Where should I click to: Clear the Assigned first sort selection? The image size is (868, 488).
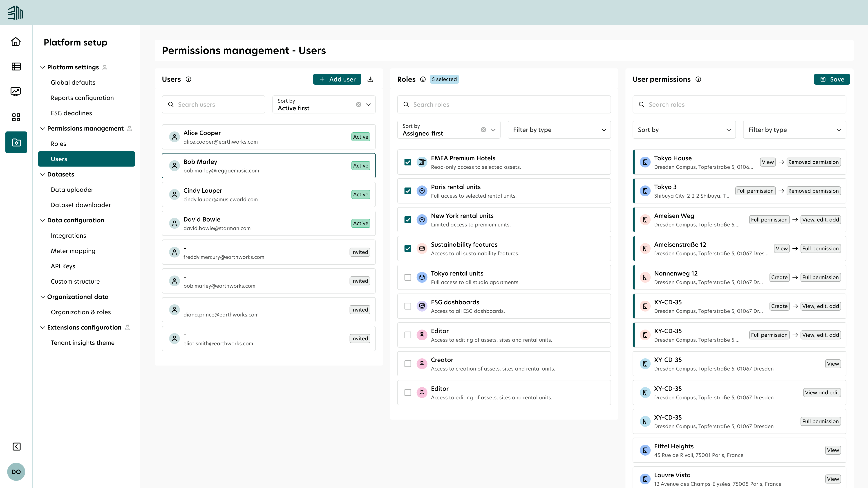(x=483, y=130)
